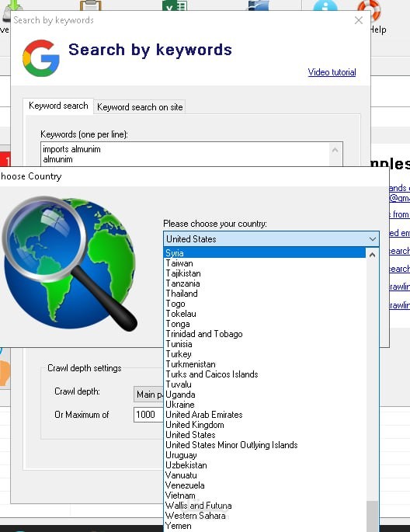This screenshot has width=410, height=532.
Task: Click the blue info icon in the toolbar
Action: tap(325, 6)
